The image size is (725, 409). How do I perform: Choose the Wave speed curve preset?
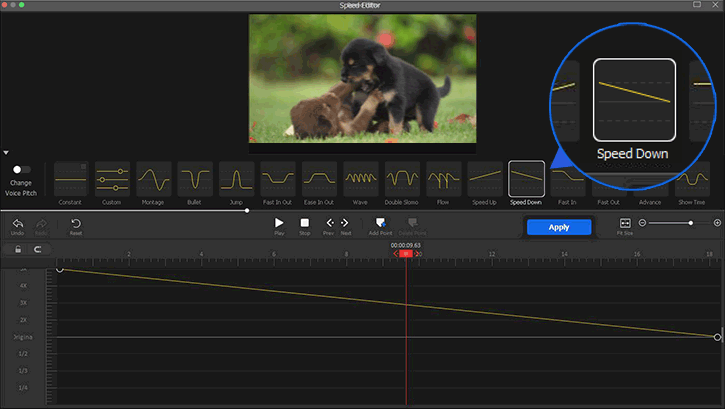point(360,179)
